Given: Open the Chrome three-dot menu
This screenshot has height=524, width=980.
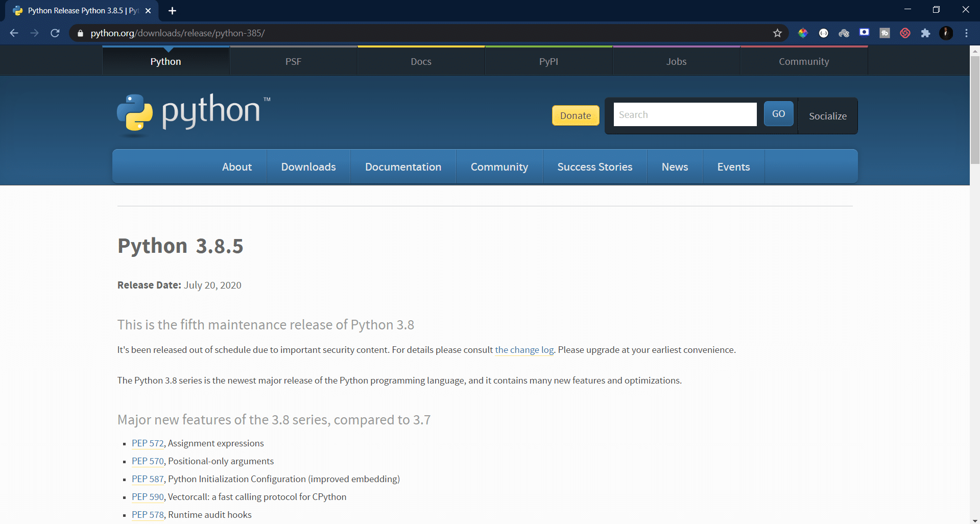Looking at the screenshot, I should coord(966,33).
